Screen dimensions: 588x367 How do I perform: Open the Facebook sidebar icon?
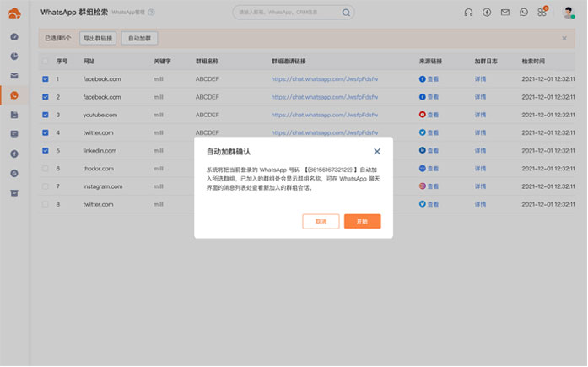click(x=14, y=154)
